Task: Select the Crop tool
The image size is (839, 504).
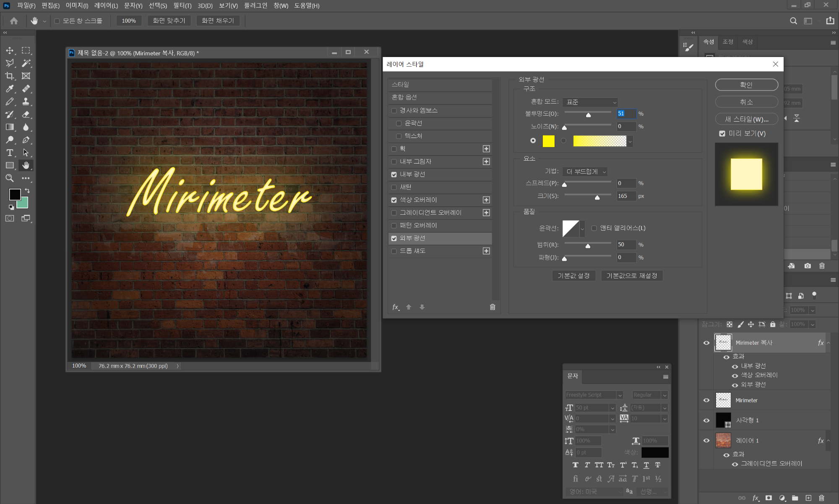Action: pos(10,76)
